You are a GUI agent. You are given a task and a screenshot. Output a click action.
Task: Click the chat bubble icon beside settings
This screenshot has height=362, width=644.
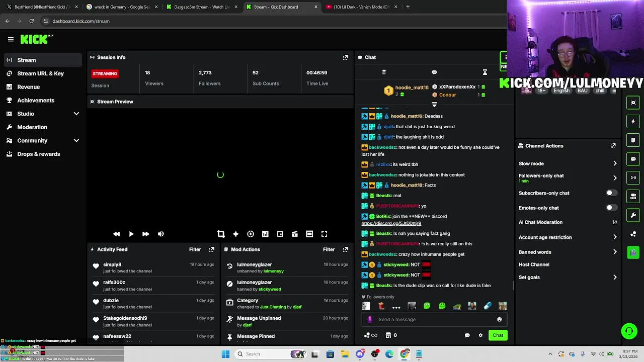coord(467,335)
